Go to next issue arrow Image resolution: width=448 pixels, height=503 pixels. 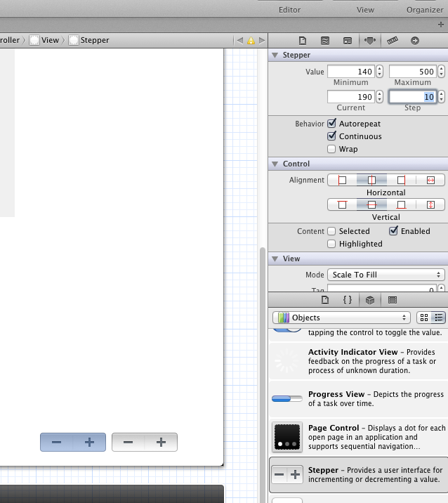[x=262, y=41]
